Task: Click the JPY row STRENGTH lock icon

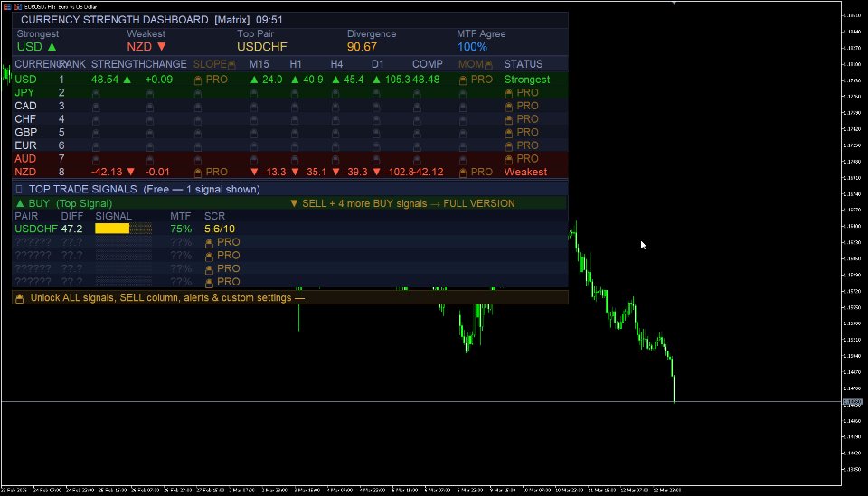Action: tap(96, 93)
